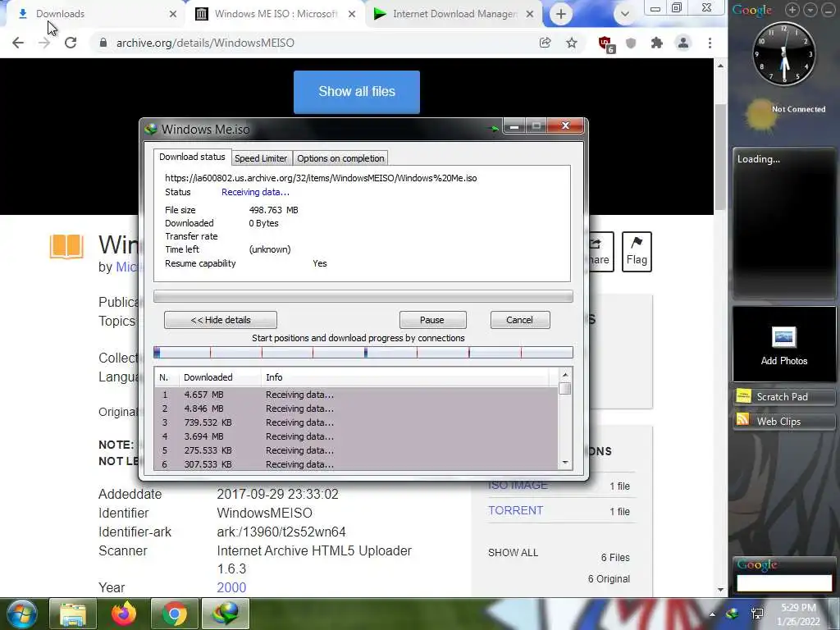Click the network icon in the system tray
840x630 pixels.
pyautogui.click(x=757, y=614)
